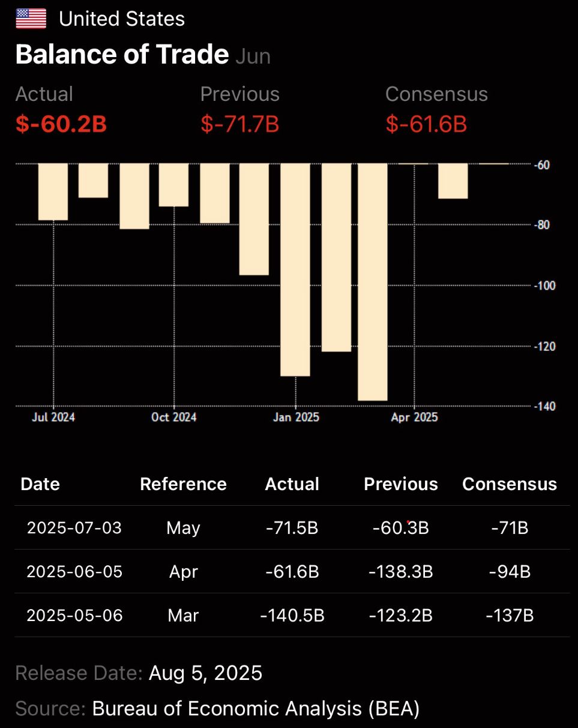
Task: Click the Date column header
Action: tap(40, 484)
